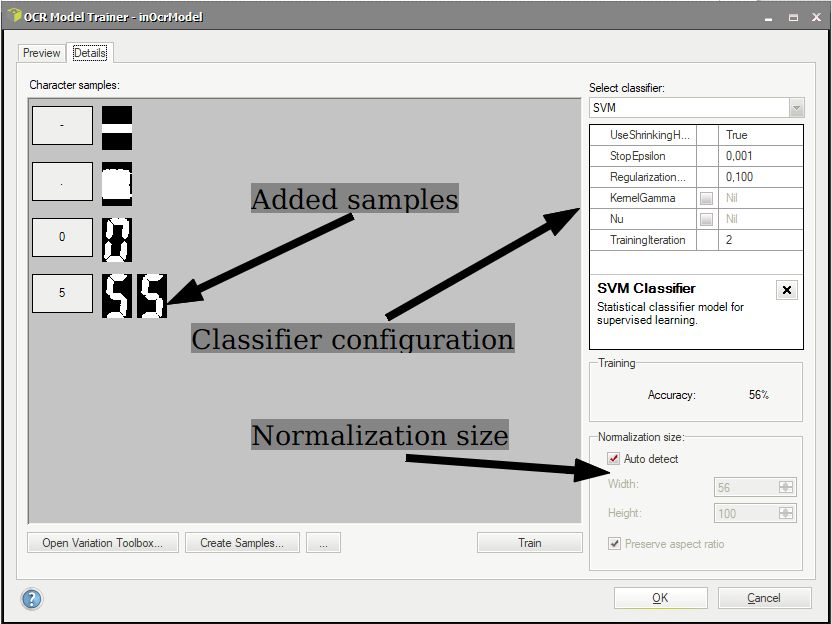Click the KernelGamma Nil value cell

(x=761, y=198)
